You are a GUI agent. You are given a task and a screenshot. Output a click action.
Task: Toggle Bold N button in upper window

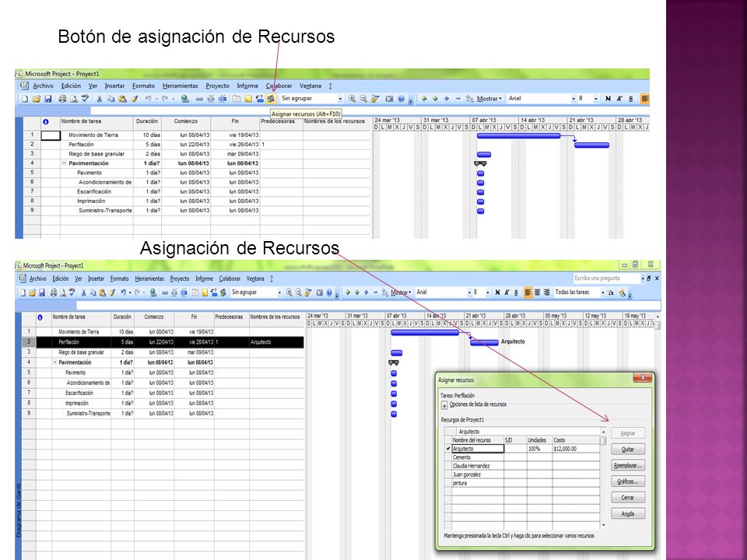point(608,99)
